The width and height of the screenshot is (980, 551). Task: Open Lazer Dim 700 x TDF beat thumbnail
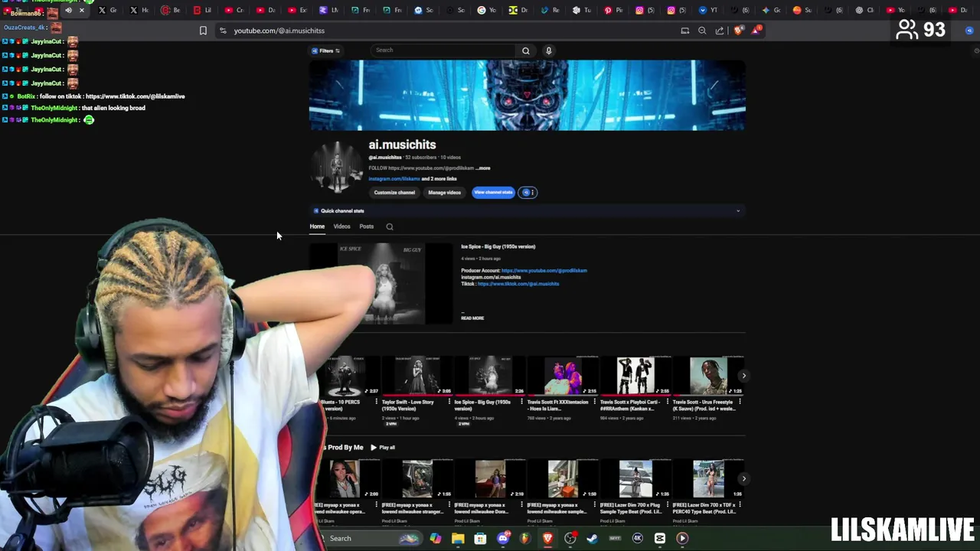pyautogui.click(x=708, y=479)
